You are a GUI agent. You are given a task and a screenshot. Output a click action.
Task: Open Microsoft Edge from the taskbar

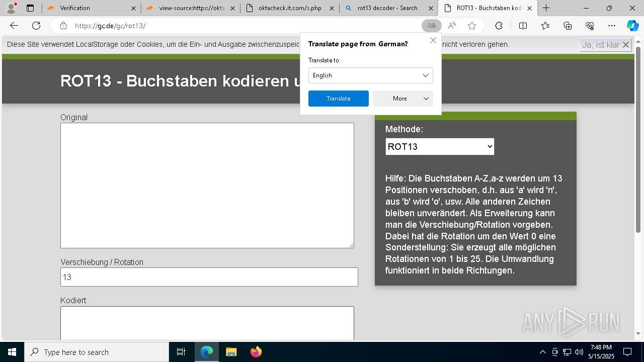207,352
